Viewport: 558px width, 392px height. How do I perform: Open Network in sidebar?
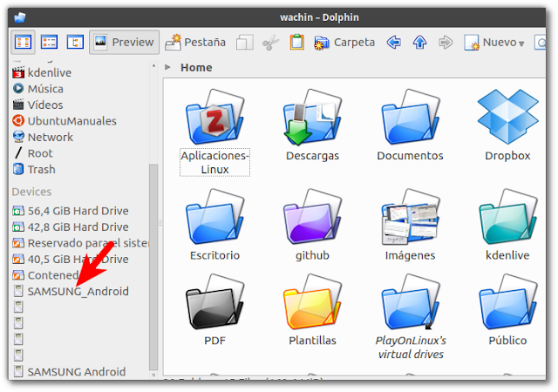pos(43,138)
